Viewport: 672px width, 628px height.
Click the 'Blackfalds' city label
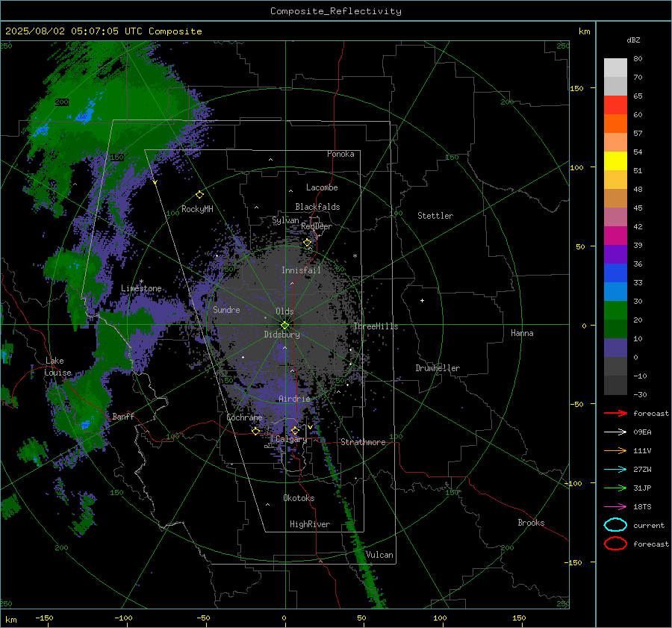coord(317,207)
